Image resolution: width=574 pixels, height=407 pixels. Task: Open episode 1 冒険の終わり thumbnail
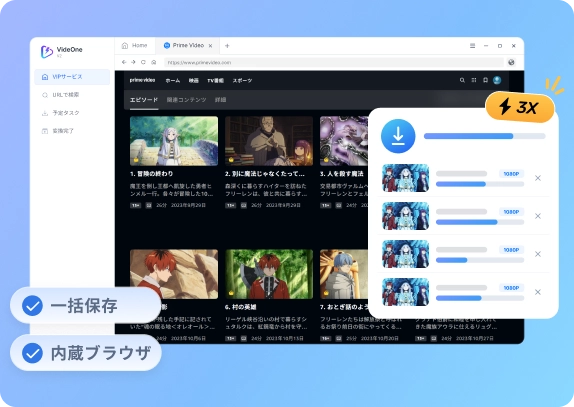[x=174, y=141]
